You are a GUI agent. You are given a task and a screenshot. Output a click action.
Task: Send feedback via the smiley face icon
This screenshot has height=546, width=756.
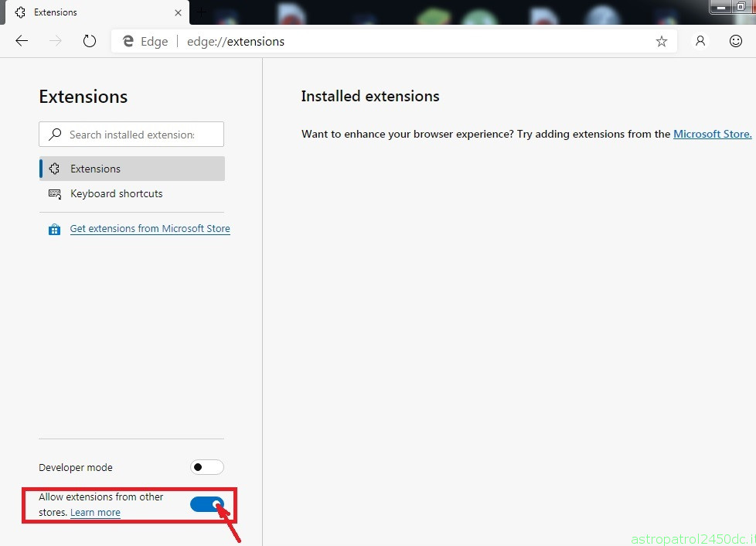tap(735, 41)
